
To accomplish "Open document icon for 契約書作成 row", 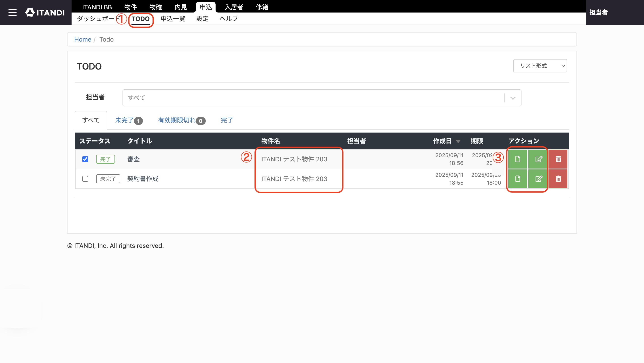I will pos(517,179).
